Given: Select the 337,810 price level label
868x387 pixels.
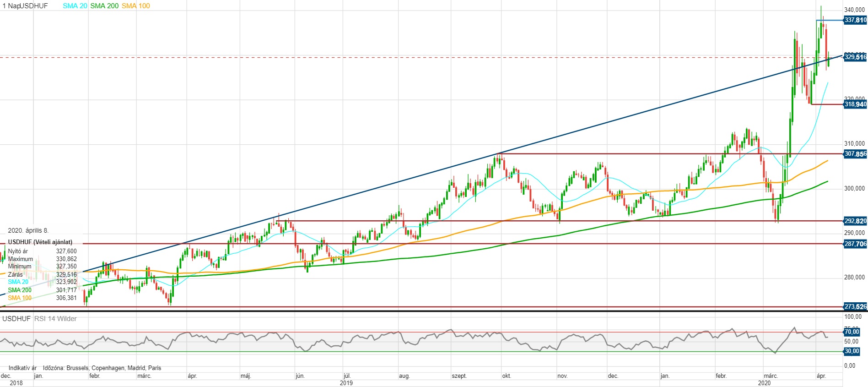Looking at the screenshot, I should click(x=855, y=20).
